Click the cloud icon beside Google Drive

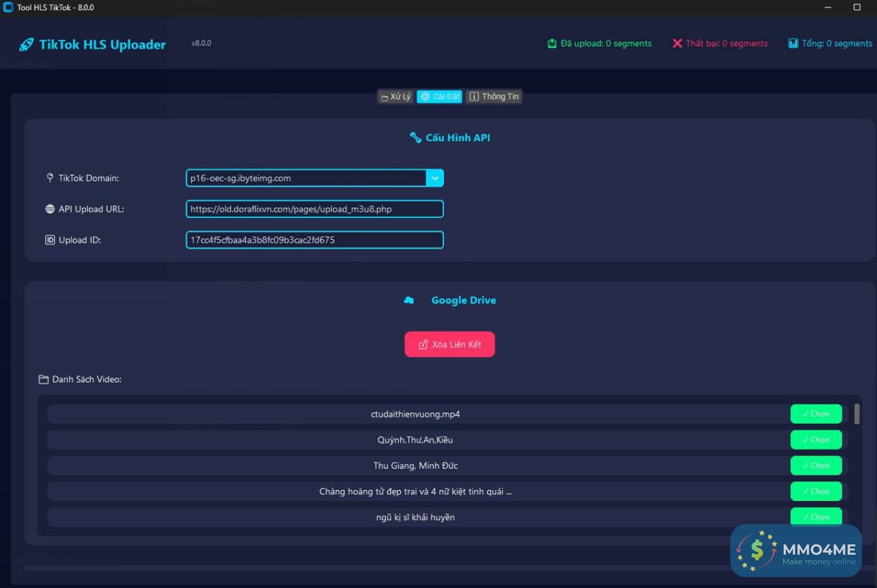click(409, 300)
